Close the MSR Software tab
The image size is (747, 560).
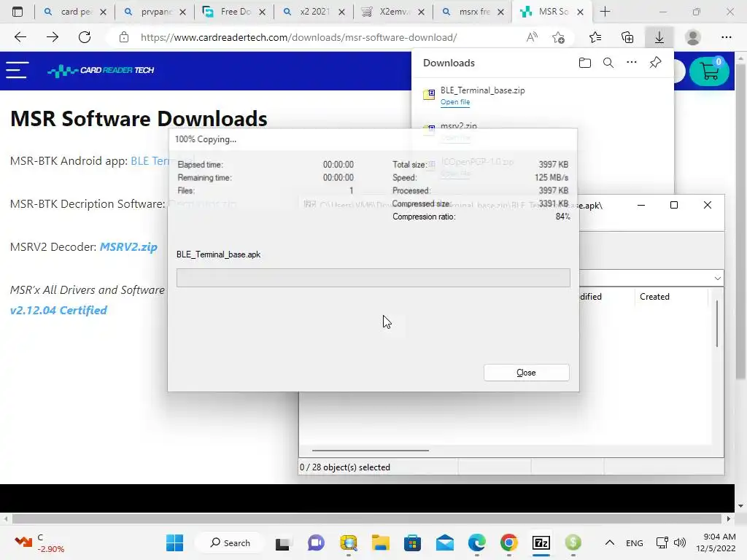[580, 12]
